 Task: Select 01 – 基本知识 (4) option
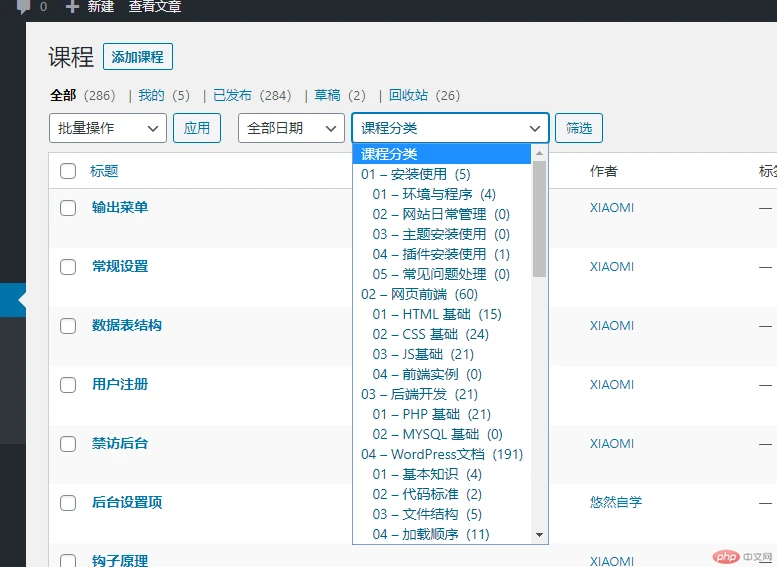coord(442,474)
